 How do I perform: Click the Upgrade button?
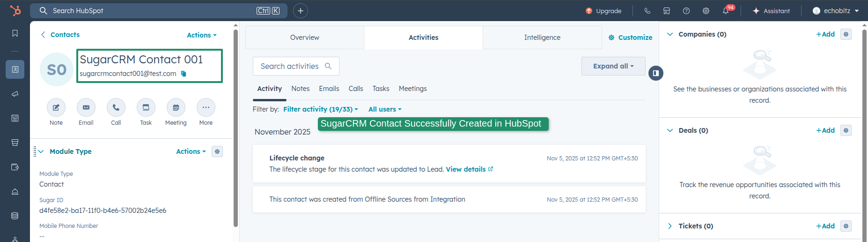tap(603, 11)
